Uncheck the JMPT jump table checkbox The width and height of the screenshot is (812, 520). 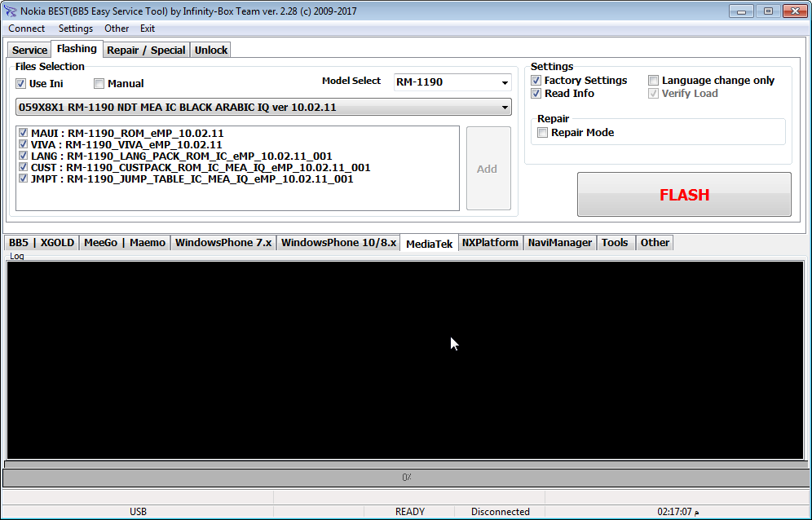23,178
